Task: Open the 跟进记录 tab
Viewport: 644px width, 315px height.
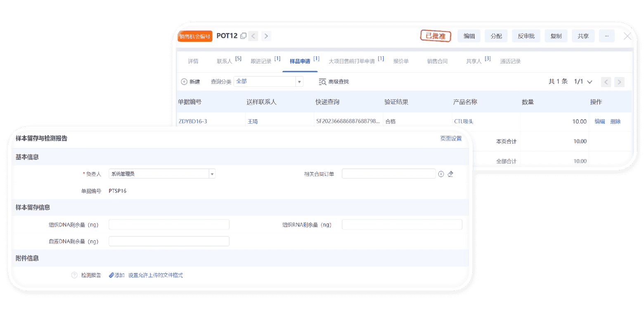Action: click(x=261, y=61)
